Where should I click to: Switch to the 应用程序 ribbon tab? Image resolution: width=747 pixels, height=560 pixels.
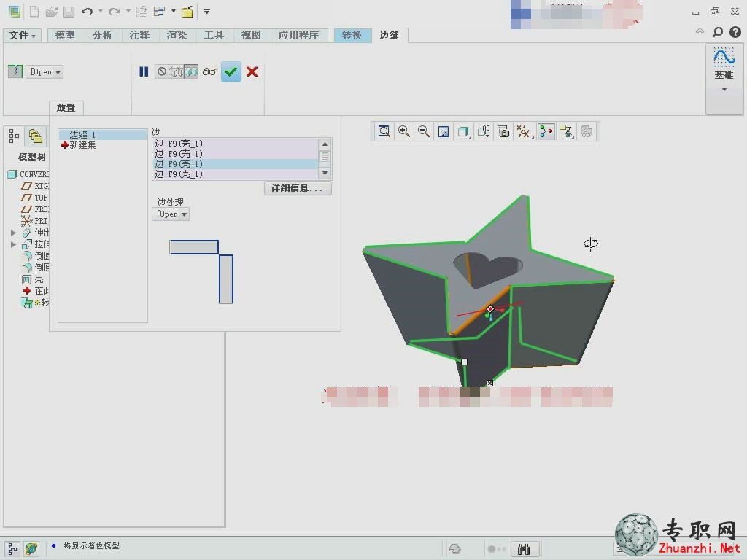point(298,35)
